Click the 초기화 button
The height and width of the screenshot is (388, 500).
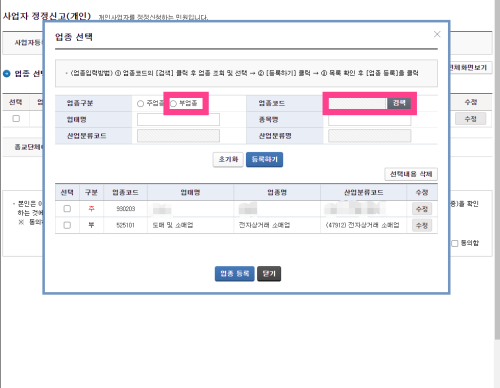[228, 160]
